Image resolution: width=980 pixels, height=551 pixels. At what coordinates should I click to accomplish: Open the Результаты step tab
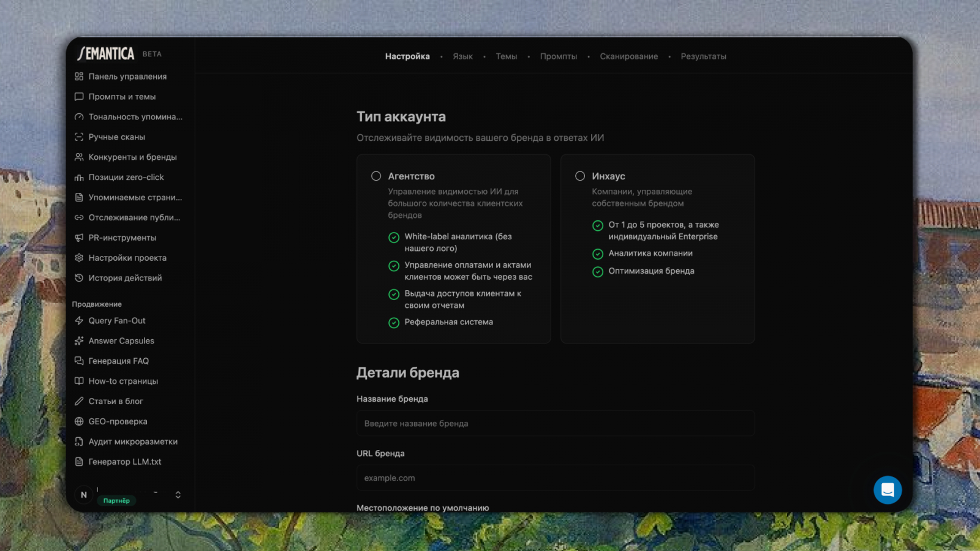coord(703,56)
